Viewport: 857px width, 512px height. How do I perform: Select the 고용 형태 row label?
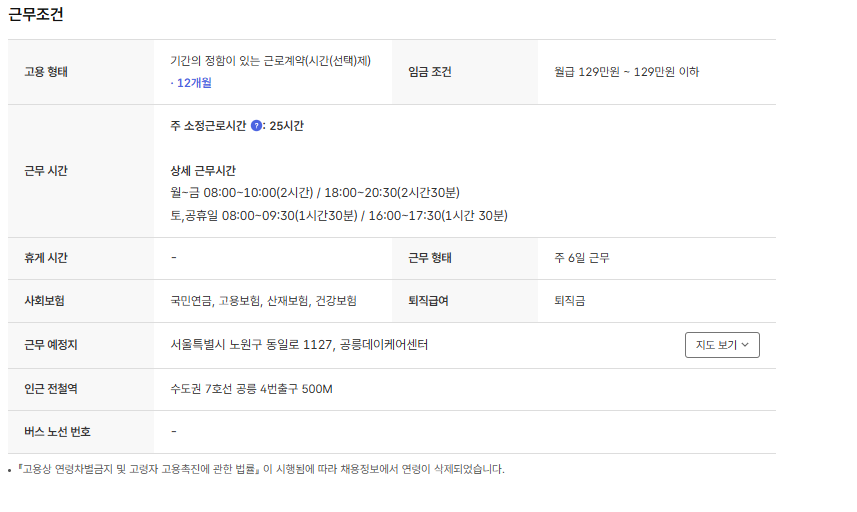click(x=46, y=72)
